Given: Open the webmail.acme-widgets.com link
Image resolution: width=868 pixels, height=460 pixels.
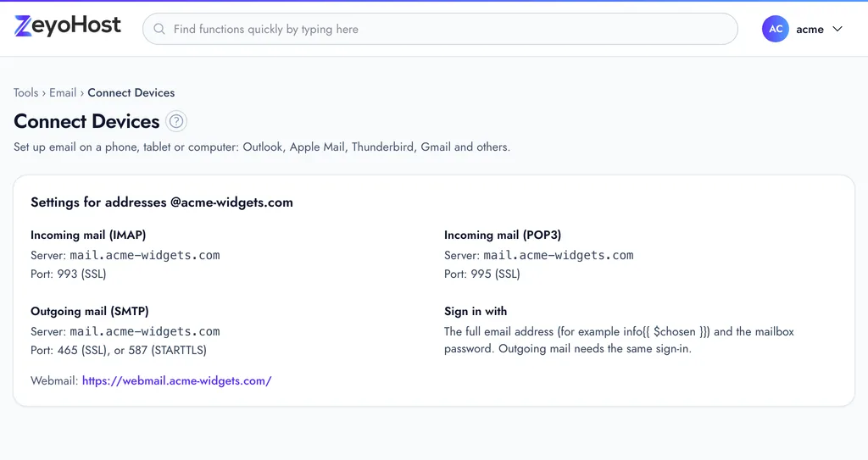Looking at the screenshot, I should click(176, 381).
